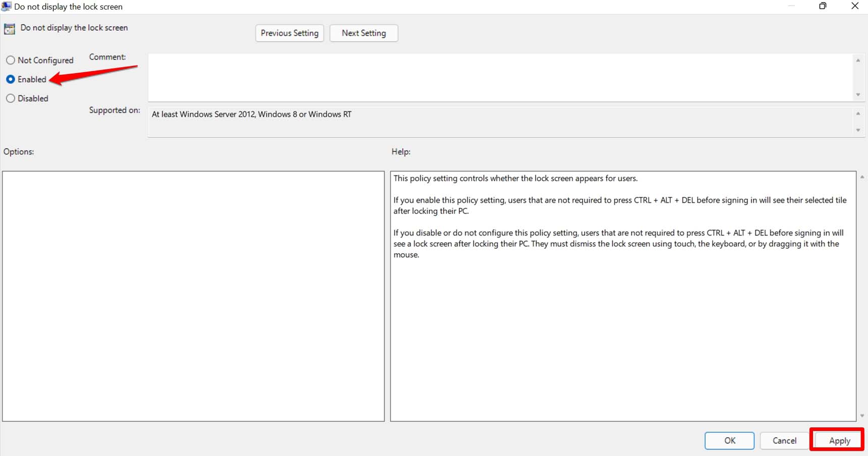This screenshot has width=868, height=456.
Task: Select the Disabled radio button
Action: (10, 98)
